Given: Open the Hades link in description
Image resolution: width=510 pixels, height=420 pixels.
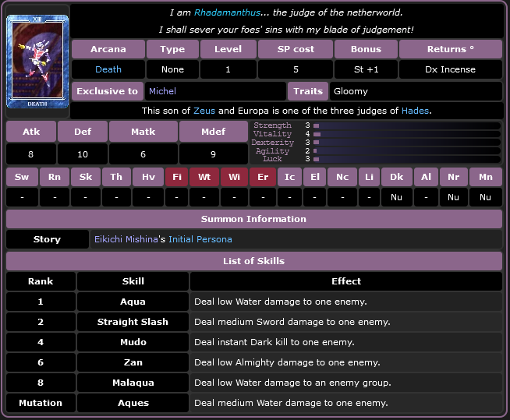Looking at the screenshot, I should (415, 111).
